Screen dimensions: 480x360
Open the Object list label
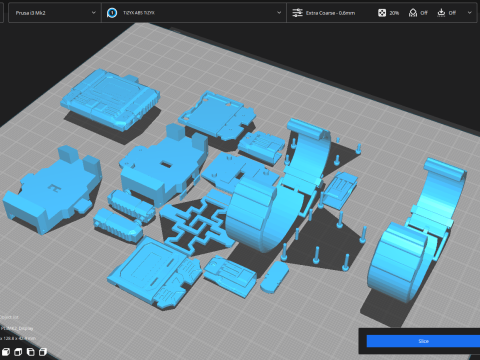click(x=9, y=317)
